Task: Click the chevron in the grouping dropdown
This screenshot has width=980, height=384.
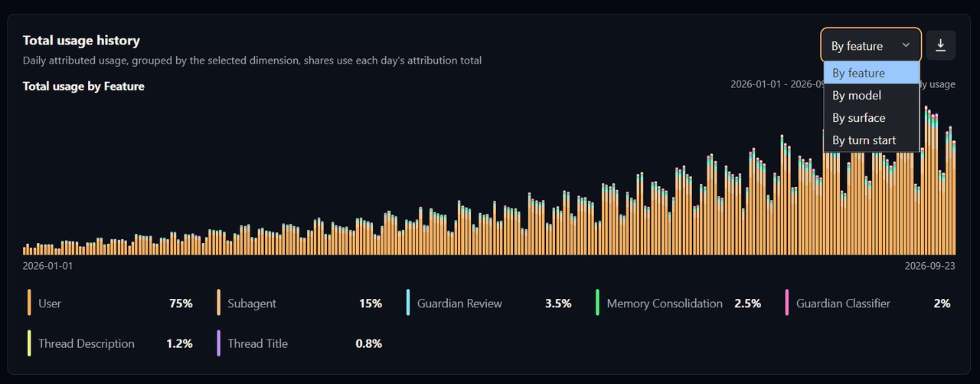Action: coord(906,45)
